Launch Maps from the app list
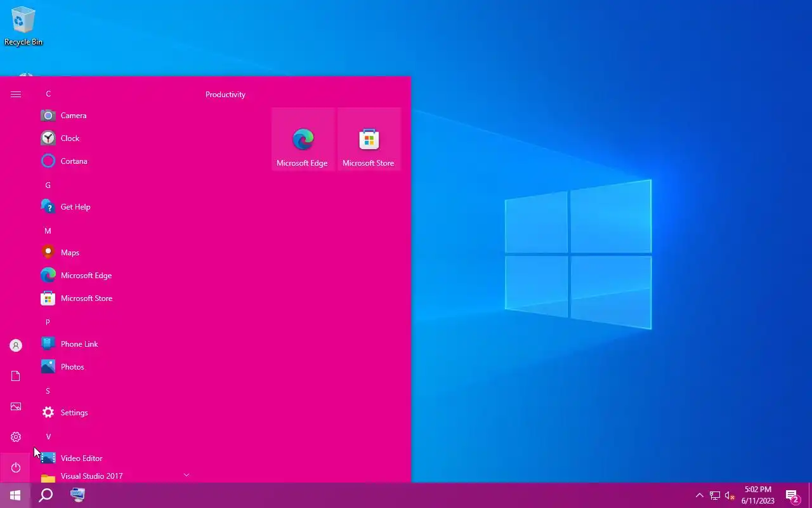 pos(115,253)
